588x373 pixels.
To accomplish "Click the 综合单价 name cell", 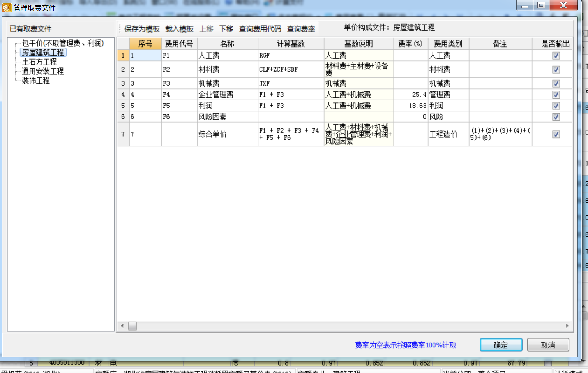I will click(x=228, y=134).
